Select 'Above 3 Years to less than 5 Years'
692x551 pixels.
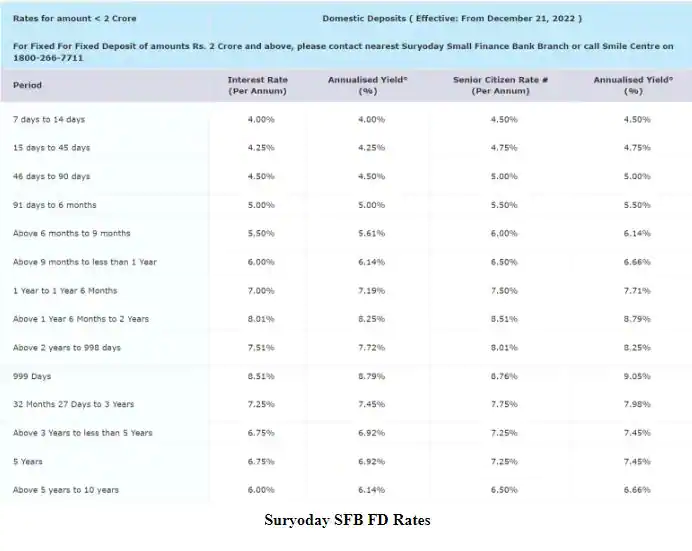(83, 433)
